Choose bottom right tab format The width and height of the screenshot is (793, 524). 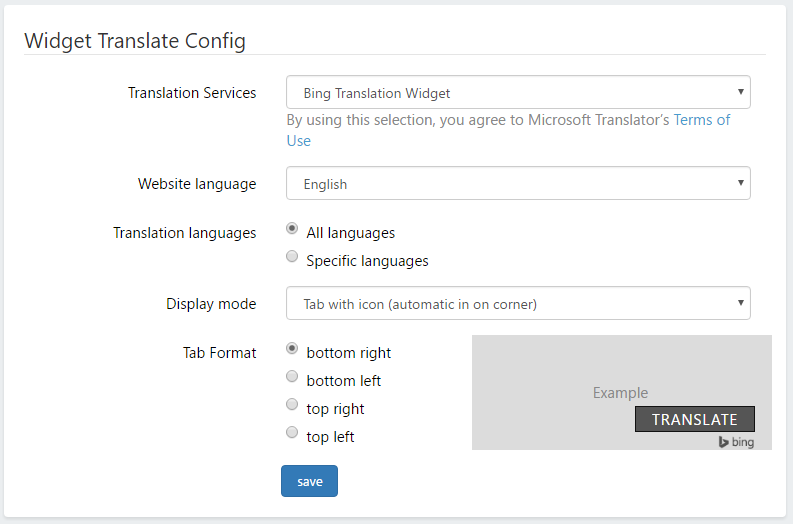292,348
